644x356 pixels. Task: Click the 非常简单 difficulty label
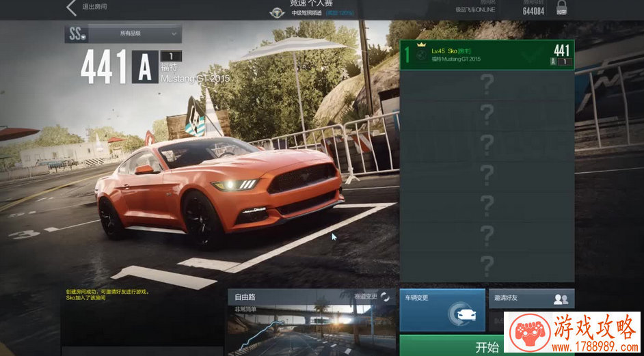click(245, 309)
